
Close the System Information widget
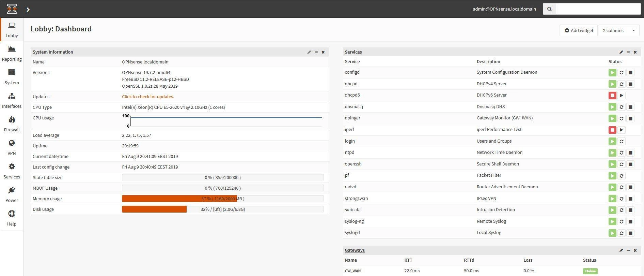pos(323,52)
